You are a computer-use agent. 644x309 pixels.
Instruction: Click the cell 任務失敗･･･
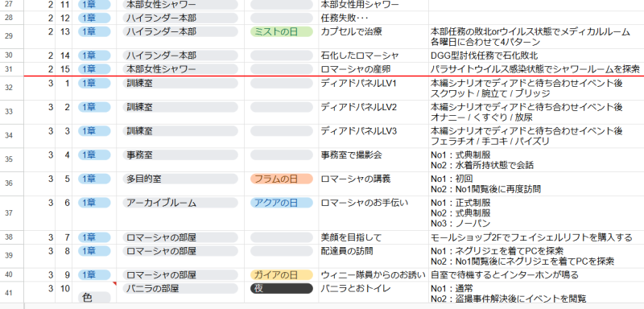tap(373, 18)
